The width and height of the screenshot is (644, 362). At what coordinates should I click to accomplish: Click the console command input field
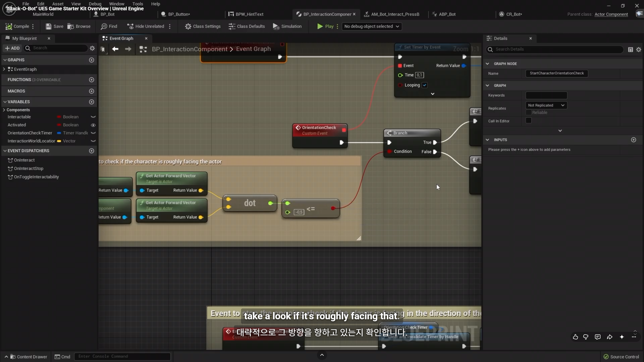point(123,356)
